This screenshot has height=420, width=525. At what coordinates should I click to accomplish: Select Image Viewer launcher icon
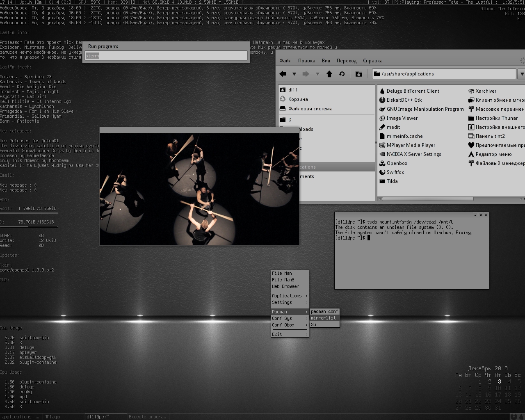pos(382,118)
